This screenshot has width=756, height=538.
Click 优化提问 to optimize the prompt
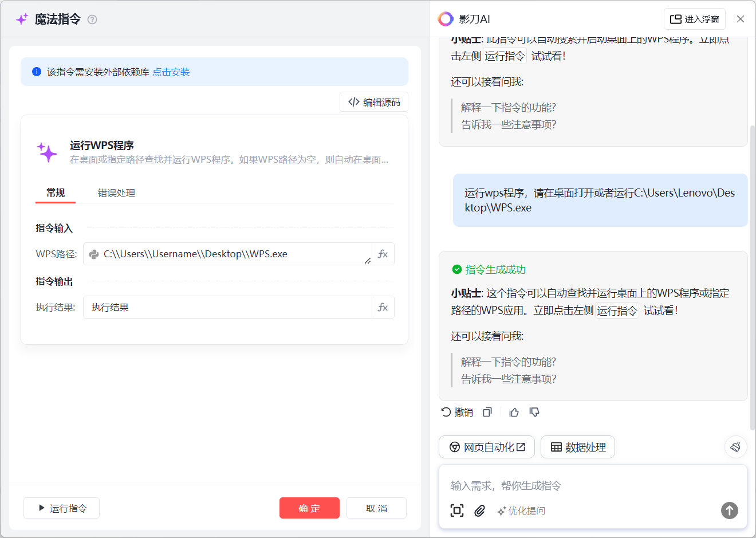[521, 510]
